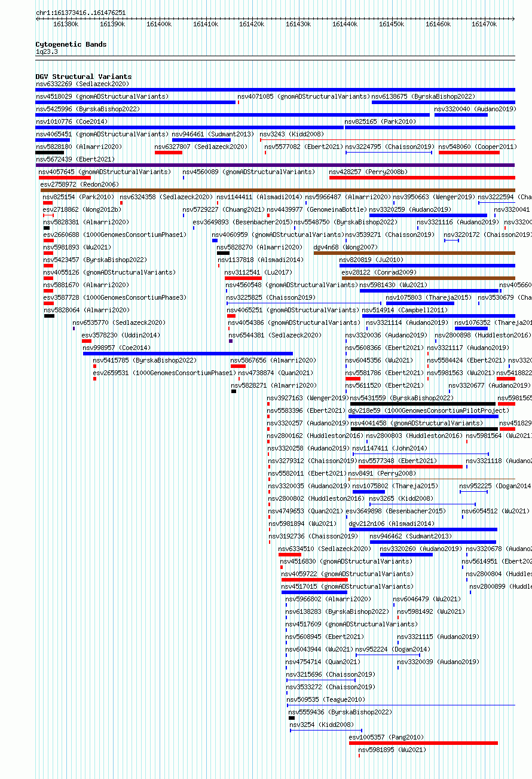
Task: Select nsv825165 (Park2010) label
Action: click(380, 121)
